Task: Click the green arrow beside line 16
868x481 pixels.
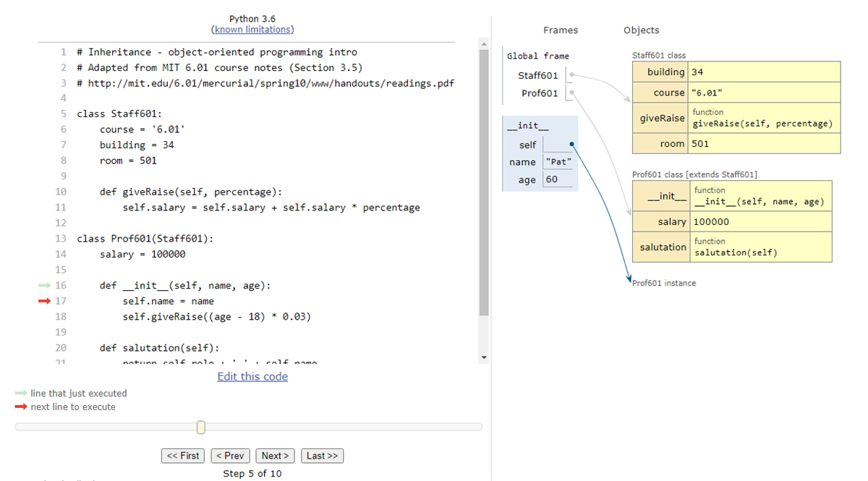Action: click(46, 285)
